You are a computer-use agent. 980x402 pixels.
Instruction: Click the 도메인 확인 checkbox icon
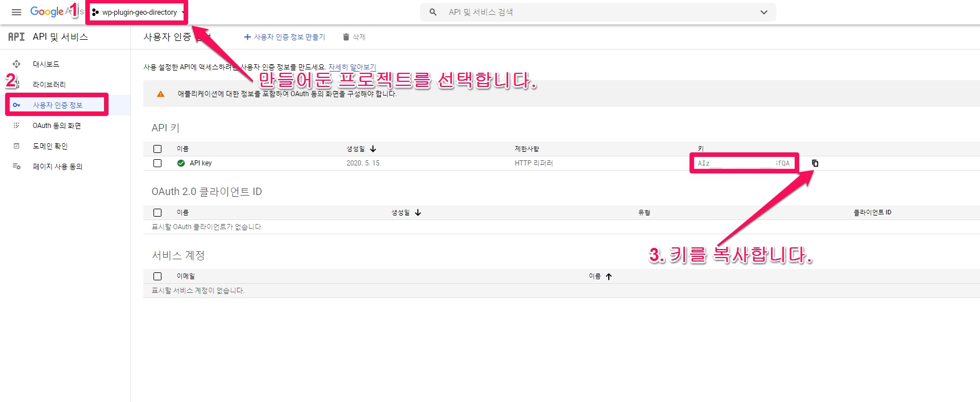click(x=16, y=146)
